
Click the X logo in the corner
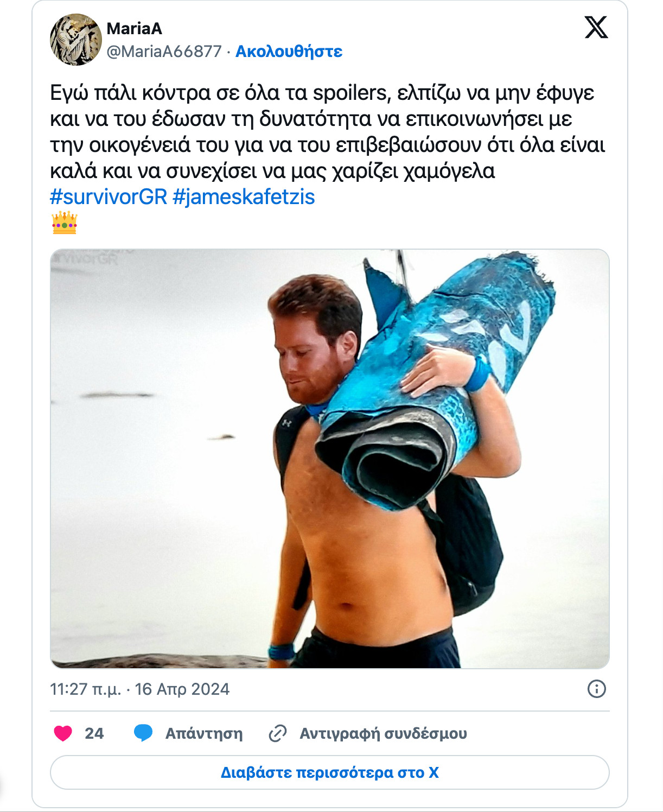click(596, 27)
